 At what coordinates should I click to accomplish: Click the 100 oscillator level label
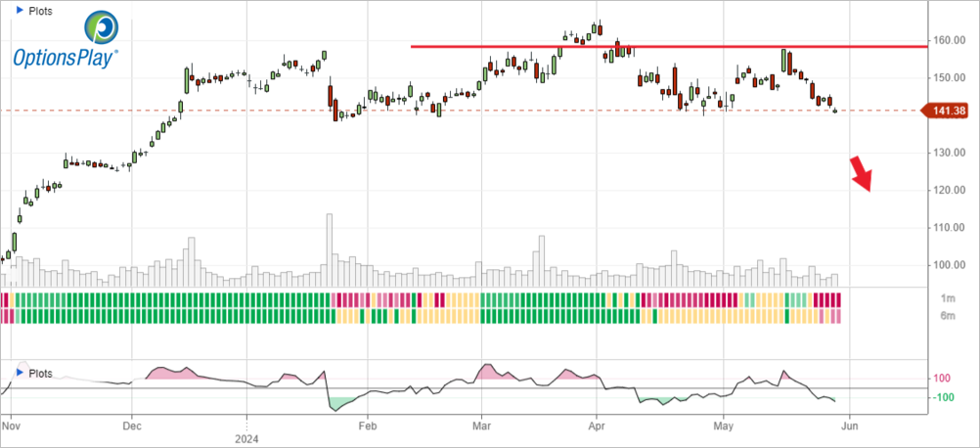pos(943,379)
